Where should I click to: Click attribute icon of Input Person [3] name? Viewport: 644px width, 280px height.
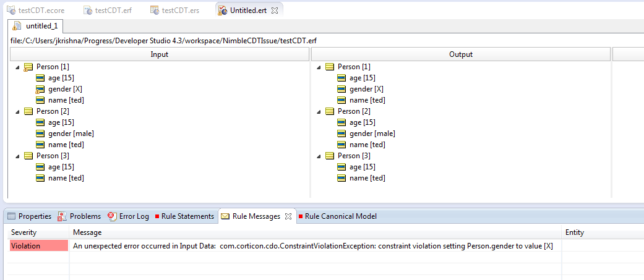point(40,178)
